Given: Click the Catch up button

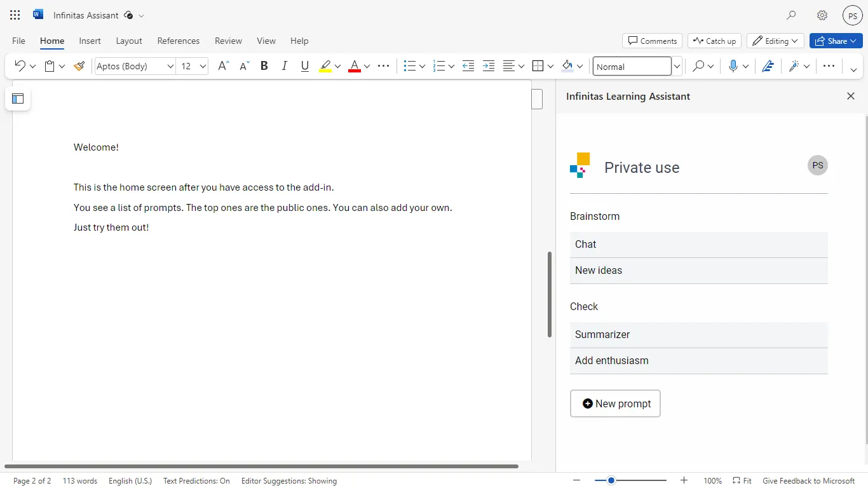Looking at the screenshot, I should tap(715, 41).
